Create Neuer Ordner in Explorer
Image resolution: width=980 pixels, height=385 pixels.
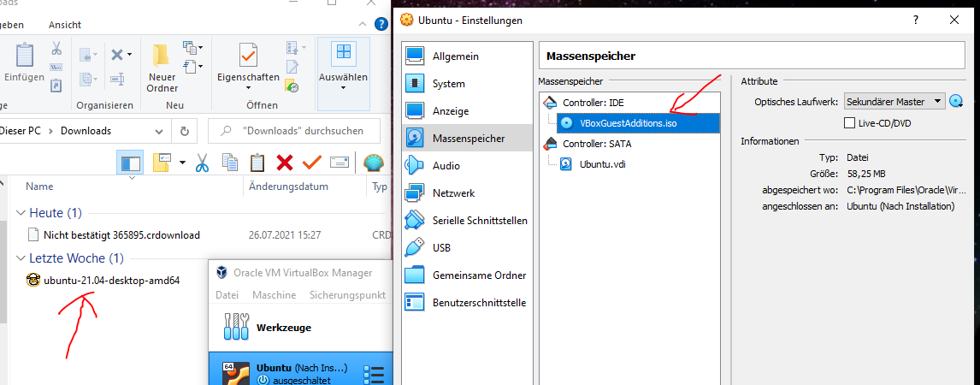pos(162,68)
